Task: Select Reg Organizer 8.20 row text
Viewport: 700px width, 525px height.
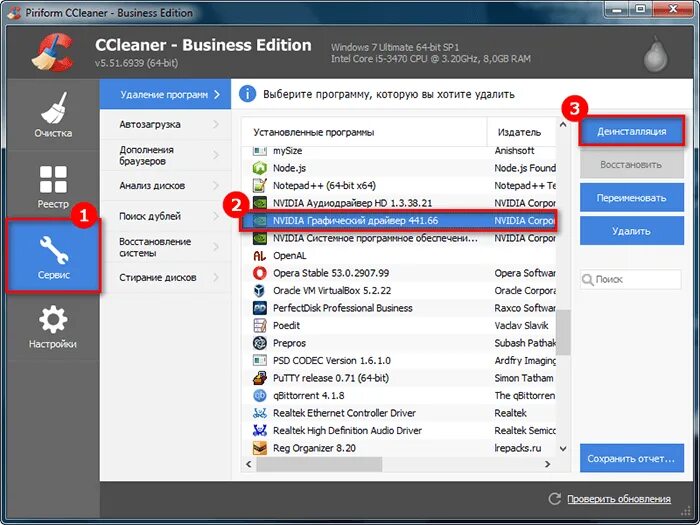Action: [x=314, y=448]
